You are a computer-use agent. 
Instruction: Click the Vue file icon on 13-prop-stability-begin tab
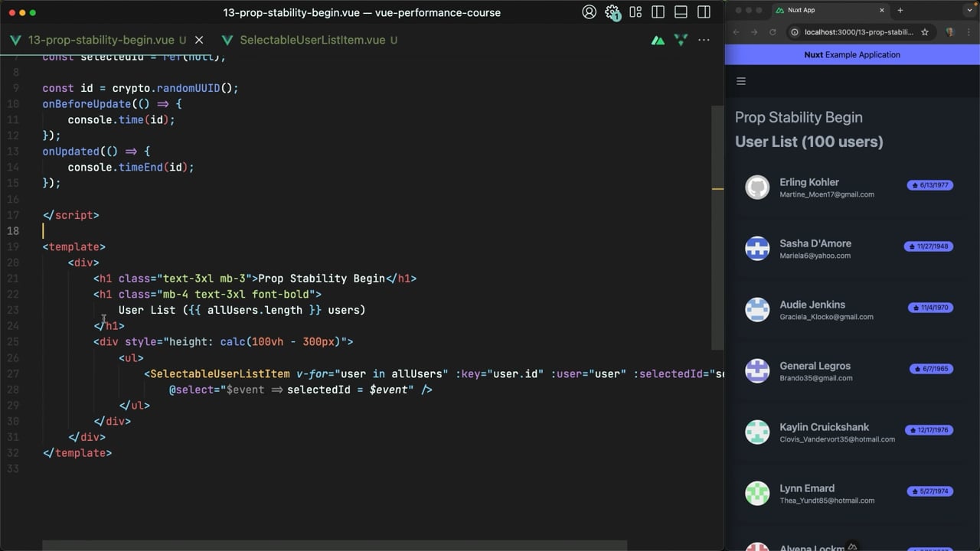(15, 40)
